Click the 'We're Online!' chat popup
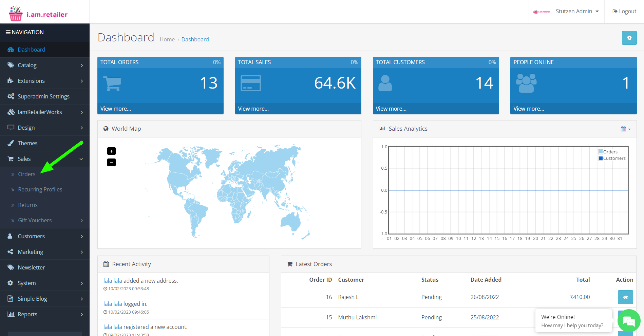Image resolution: width=644 pixels, height=336 pixels. tap(573, 321)
